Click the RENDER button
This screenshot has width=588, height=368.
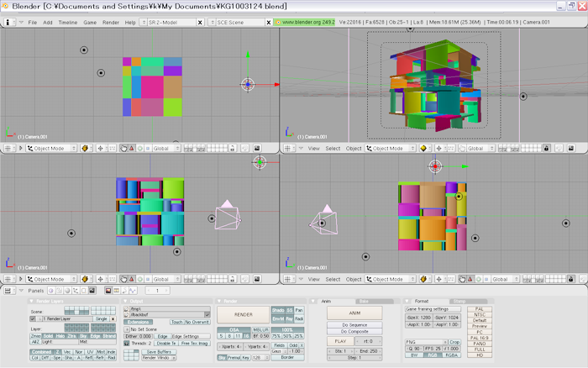244,315
